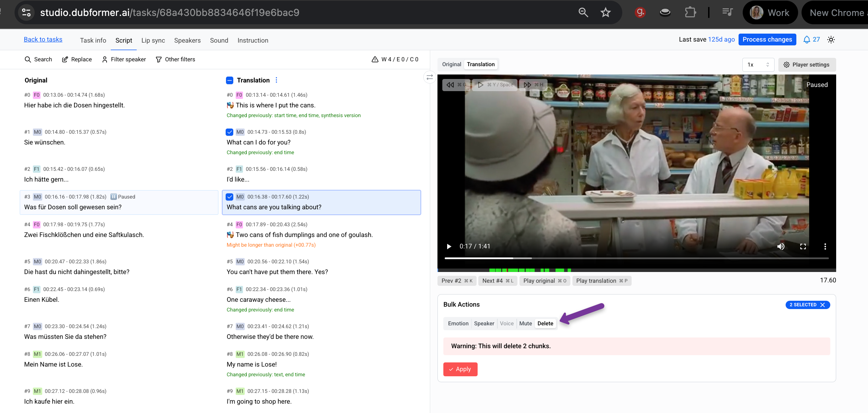The image size is (868, 413).
Task: Click the video progress seek bar
Action: [636, 258]
